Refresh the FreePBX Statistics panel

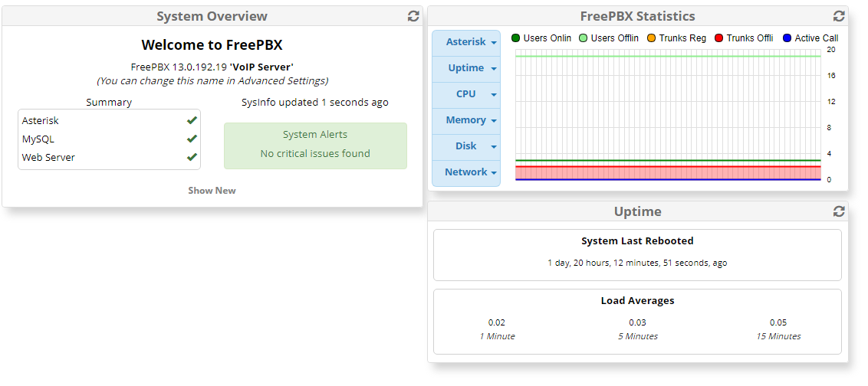tap(839, 16)
